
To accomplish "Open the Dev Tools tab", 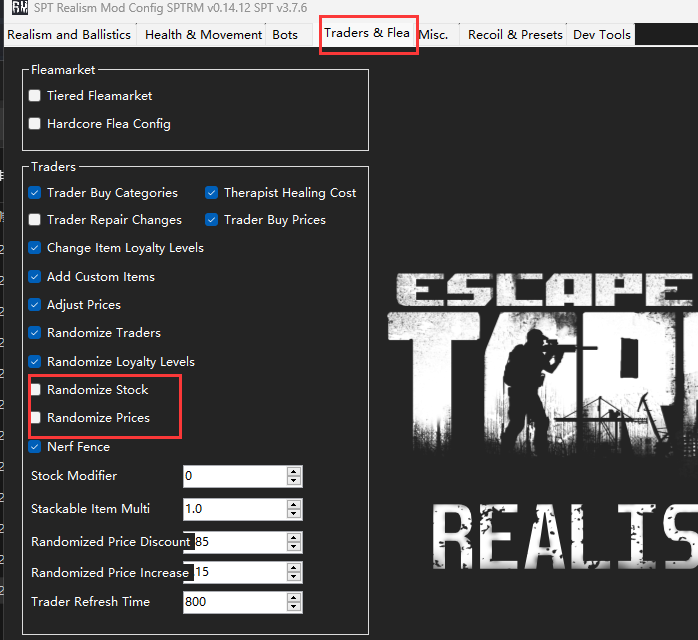I will pos(602,35).
